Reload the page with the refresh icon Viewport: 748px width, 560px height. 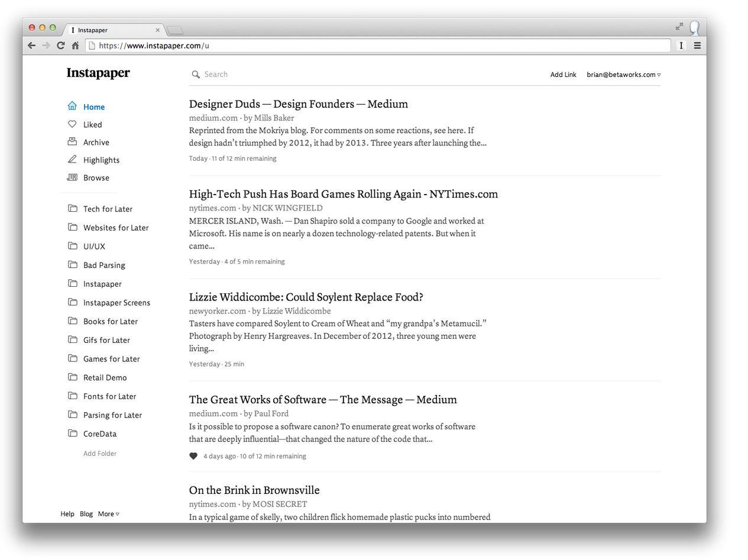60,46
